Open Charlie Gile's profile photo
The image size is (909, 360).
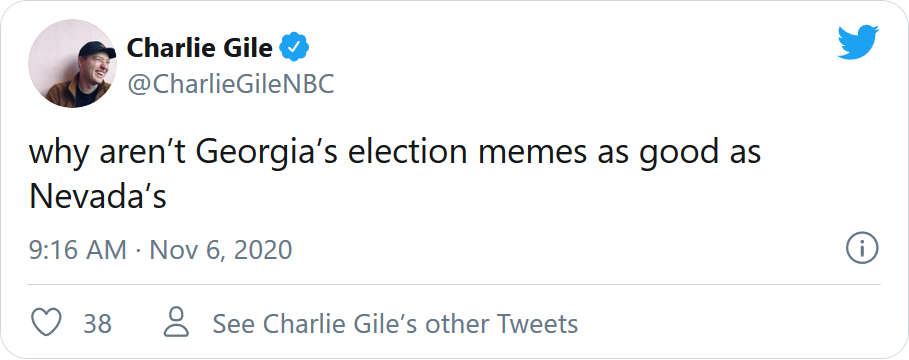[72, 63]
